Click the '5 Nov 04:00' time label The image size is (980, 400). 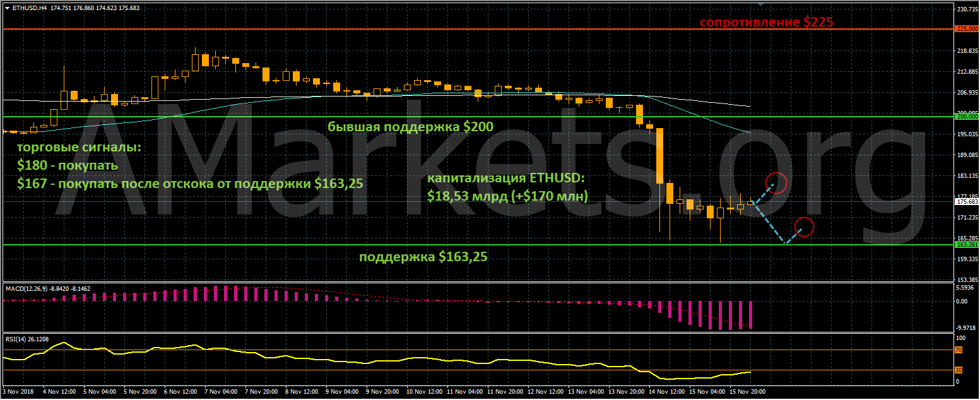(100, 392)
